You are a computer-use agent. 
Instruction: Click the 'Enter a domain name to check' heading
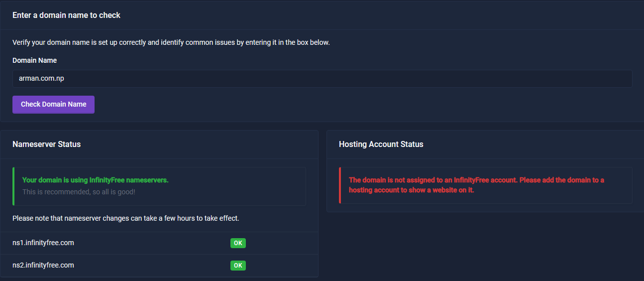66,15
